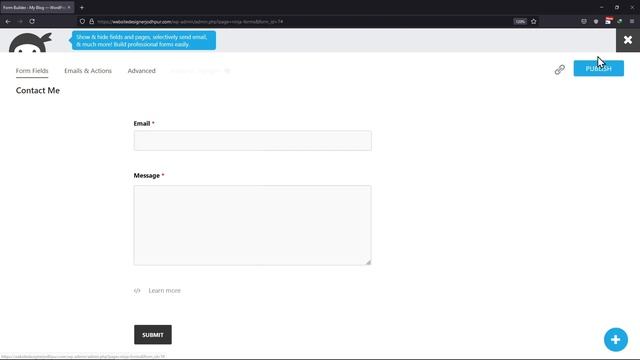
Task: Click into the Message textarea
Action: 252,225
